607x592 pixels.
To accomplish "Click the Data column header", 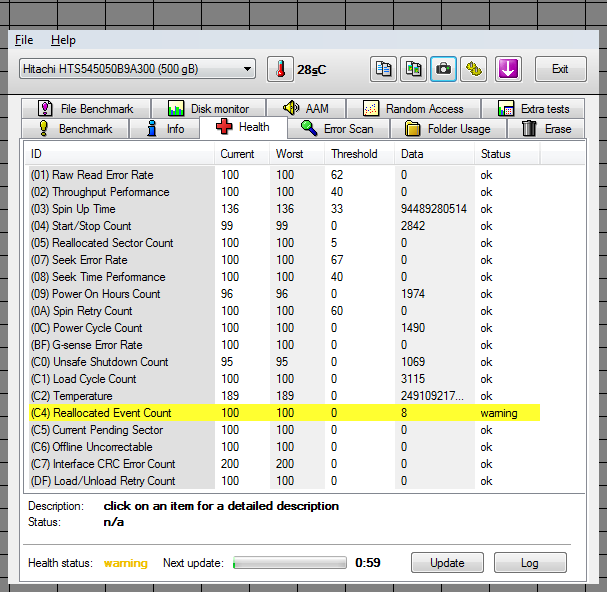I will pos(435,154).
